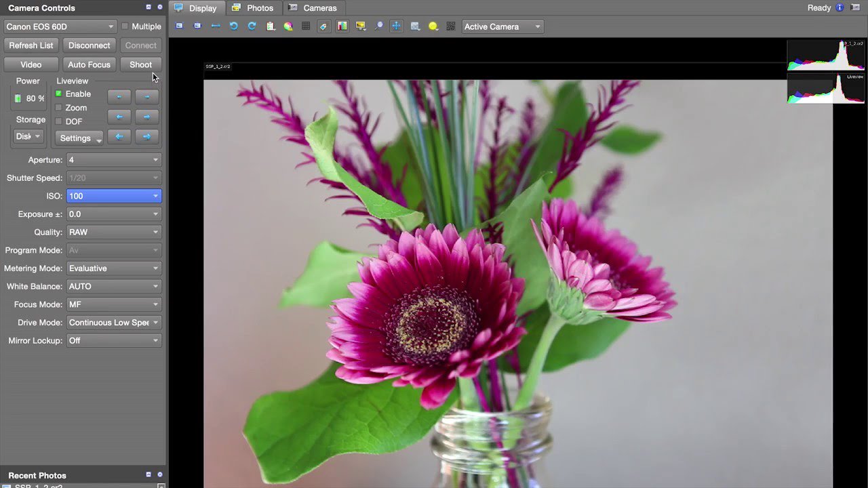Open the Active Camera dropdown
The height and width of the screenshot is (488, 868).
(x=502, y=26)
